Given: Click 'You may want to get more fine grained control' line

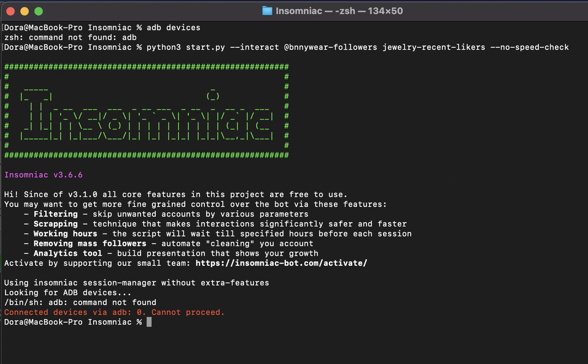Looking at the screenshot, I should 196,204.
